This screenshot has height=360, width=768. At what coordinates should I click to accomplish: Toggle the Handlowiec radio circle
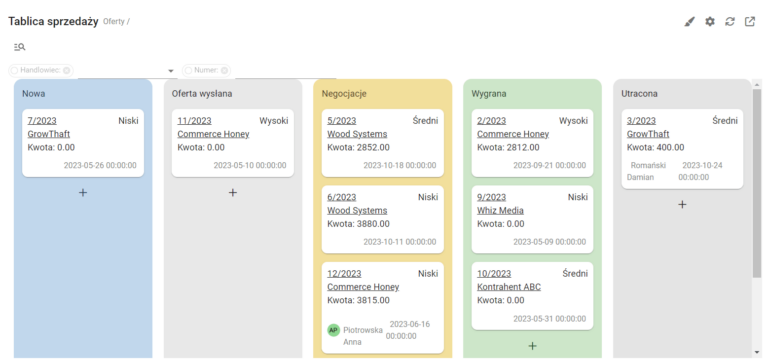pos(14,71)
